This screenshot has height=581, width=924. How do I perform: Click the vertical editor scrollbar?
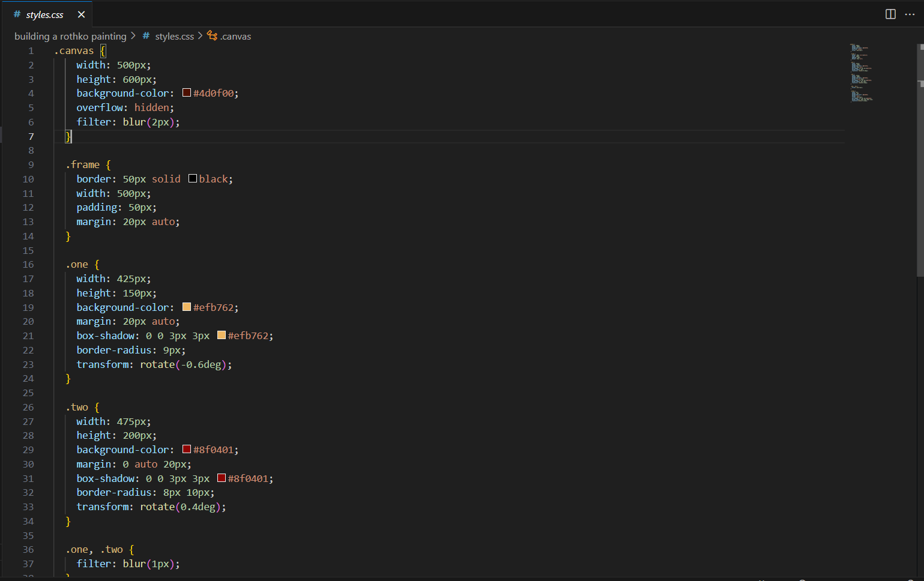[x=920, y=180]
